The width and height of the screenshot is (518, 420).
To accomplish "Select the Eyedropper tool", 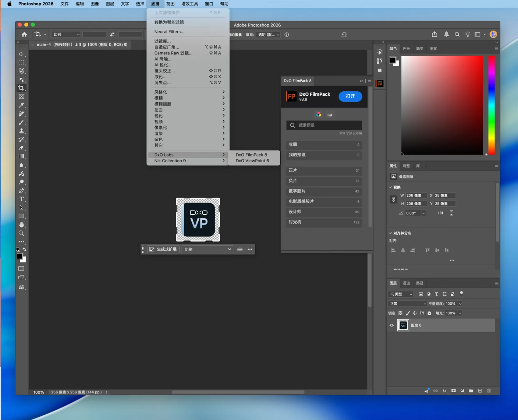I will [x=21, y=105].
